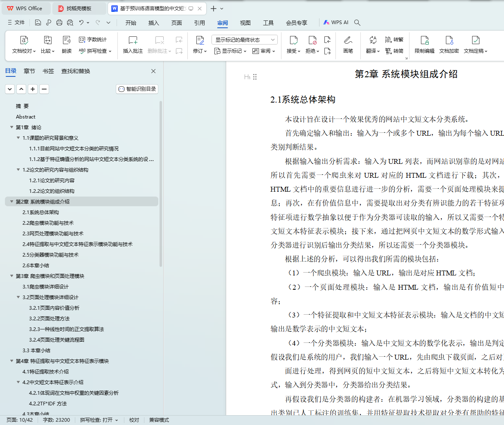Screen dimensions: 504x425
Task: Click the 字数: 23200 status entry
Action: click(x=56, y=420)
